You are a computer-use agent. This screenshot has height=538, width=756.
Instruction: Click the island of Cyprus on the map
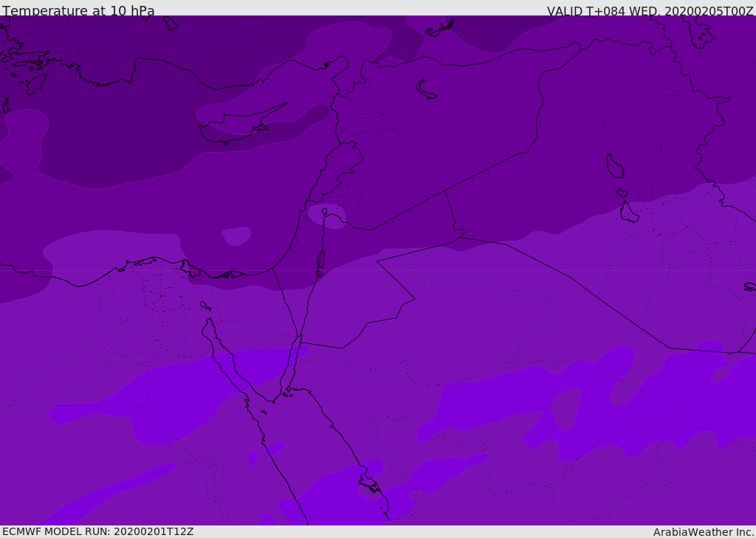pyautogui.click(x=238, y=125)
